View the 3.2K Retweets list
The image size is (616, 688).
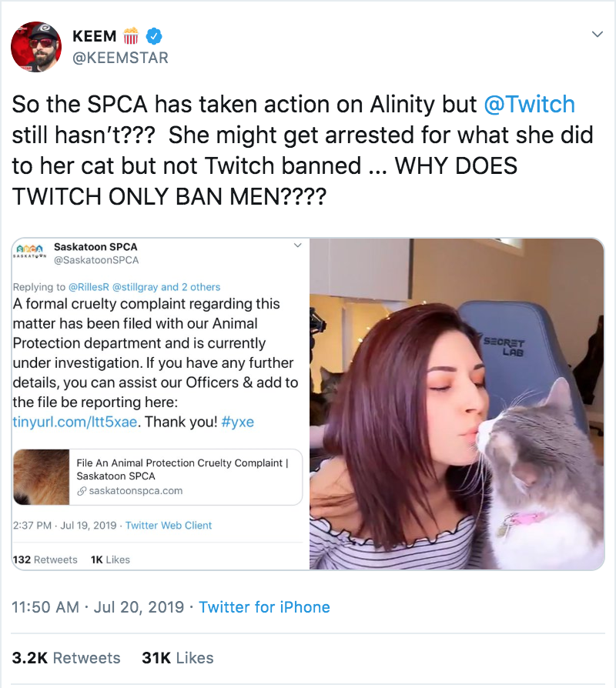(66, 658)
